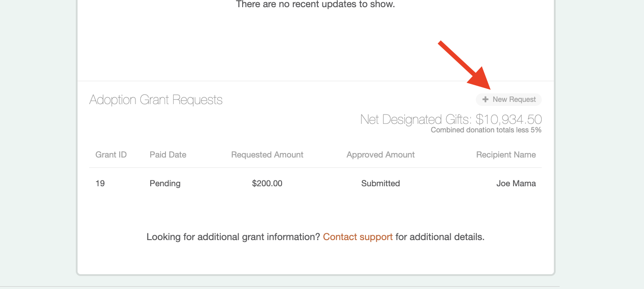644x289 pixels.
Task: Click the plus icon on New Request button
Action: (485, 99)
